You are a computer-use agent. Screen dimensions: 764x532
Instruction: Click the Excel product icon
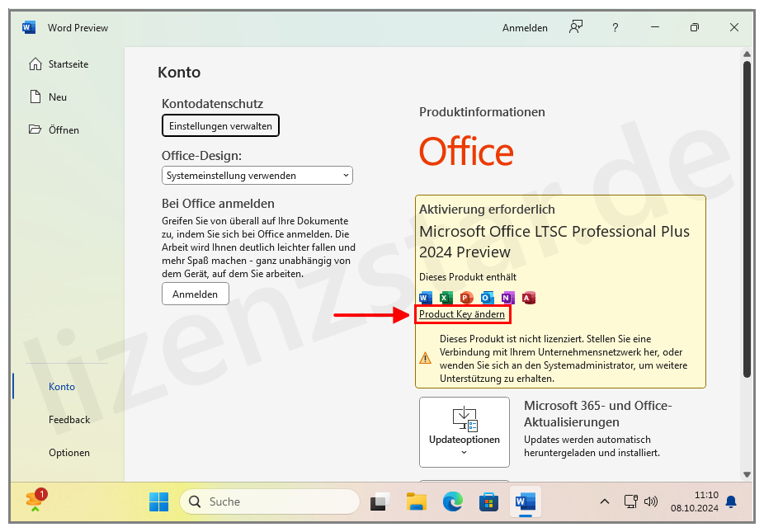tap(446, 298)
